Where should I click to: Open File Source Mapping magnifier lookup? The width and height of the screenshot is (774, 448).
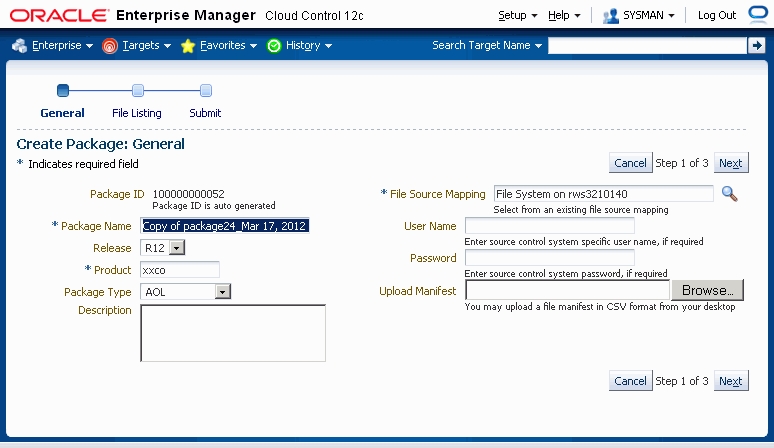pyautogui.click(x=730, y=194)
